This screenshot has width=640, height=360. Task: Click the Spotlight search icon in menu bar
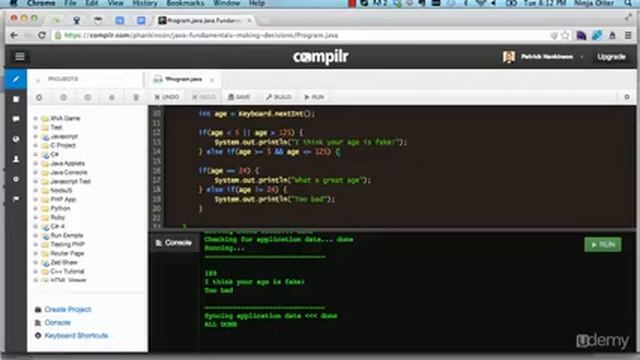pyautogui.click(x=628, y=3)
